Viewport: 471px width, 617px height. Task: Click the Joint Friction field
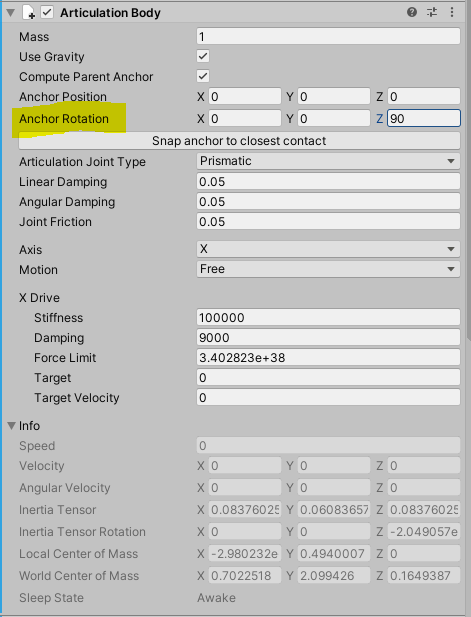(328, 222)
